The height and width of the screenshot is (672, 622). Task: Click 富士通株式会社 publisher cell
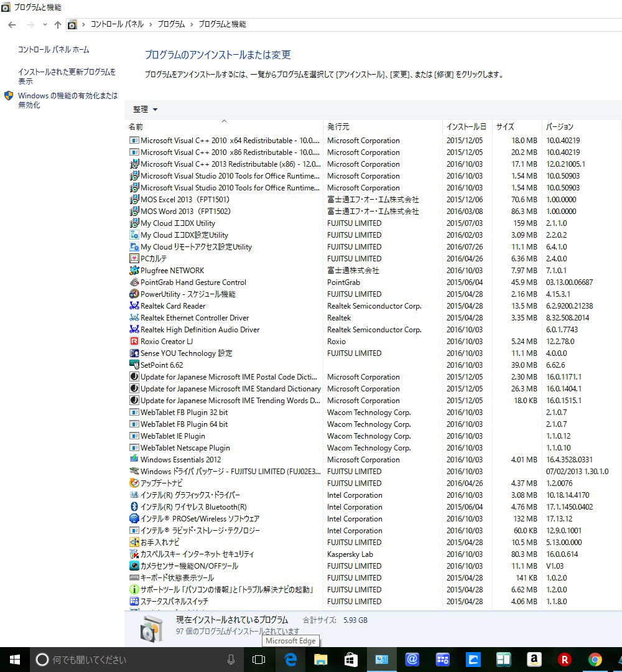[x=353, y=271]
